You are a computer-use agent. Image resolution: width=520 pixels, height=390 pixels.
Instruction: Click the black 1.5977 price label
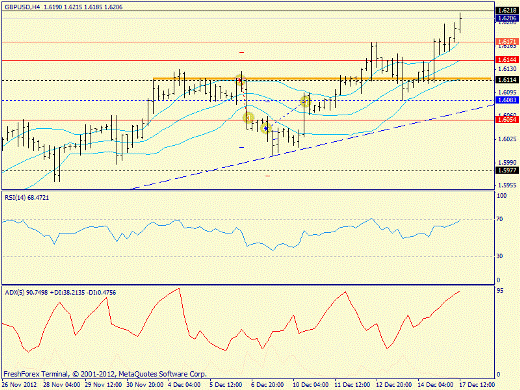[x=507, y=170]
